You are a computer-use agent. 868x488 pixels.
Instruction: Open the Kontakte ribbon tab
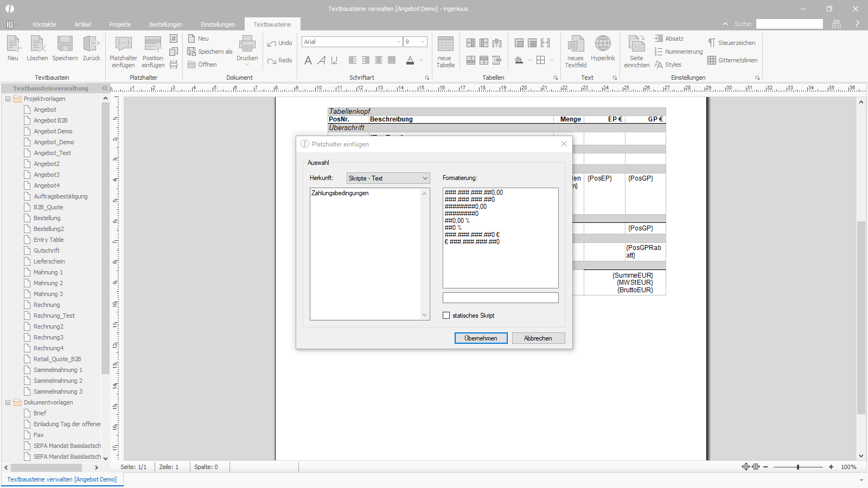point(44,24)
